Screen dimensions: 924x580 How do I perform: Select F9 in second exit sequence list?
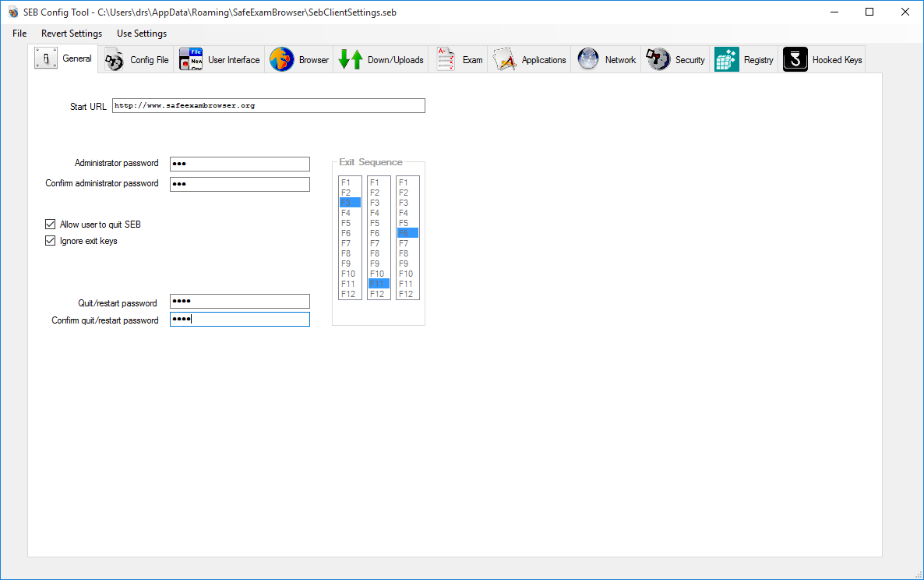point(379,263)
